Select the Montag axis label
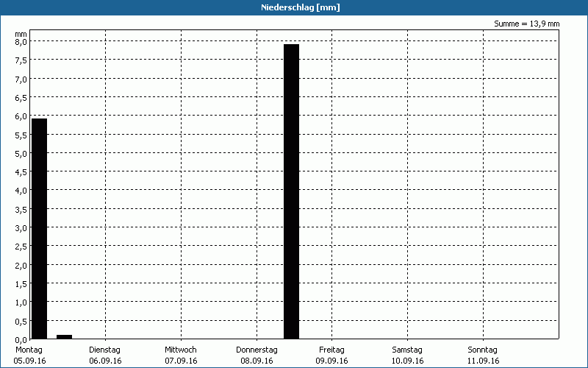Viewport: 588px width, 368px height. click(x=29, y=350)
